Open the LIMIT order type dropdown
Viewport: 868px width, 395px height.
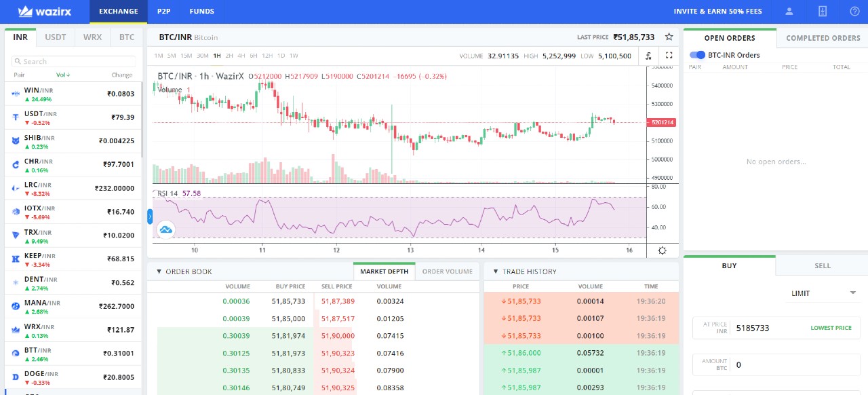[x=824, y=293]
